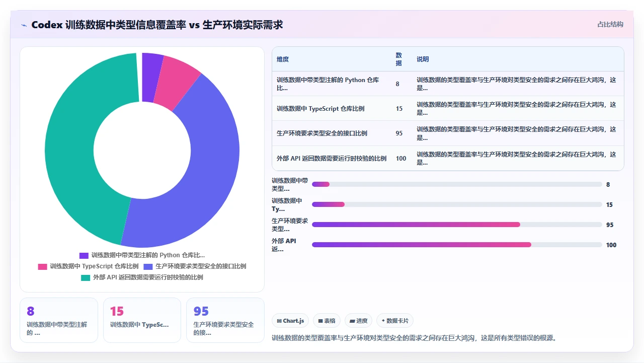Click the 占比结构 label in header

coord(610,24)
